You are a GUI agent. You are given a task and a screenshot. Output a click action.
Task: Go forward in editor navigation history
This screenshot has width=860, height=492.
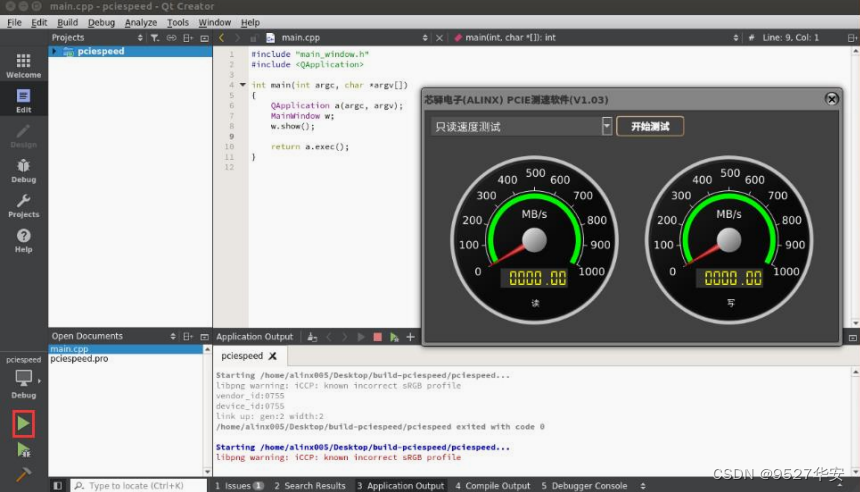[x=237, y=38]
